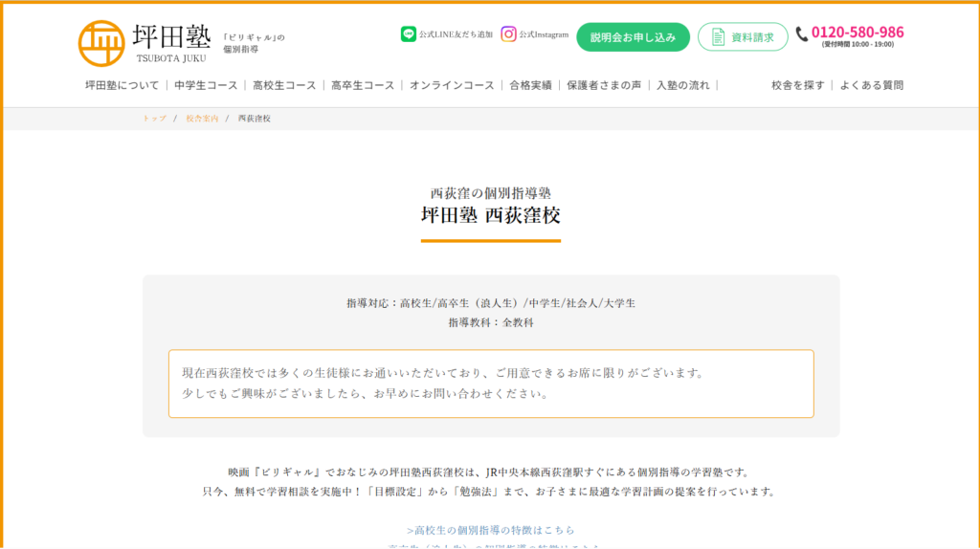Click the Tsubota Juku logo icon

pyautogui.click(x=101, y=43)
